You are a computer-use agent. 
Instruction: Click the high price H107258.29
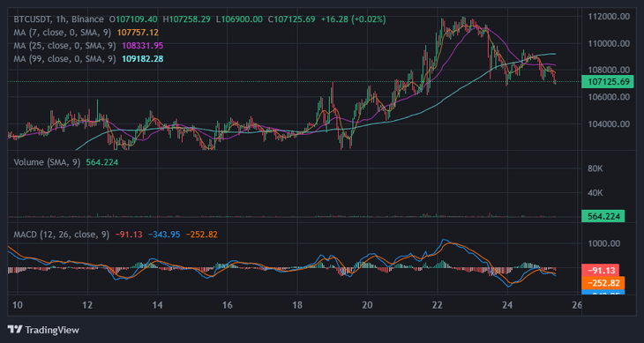click(186, 19)
